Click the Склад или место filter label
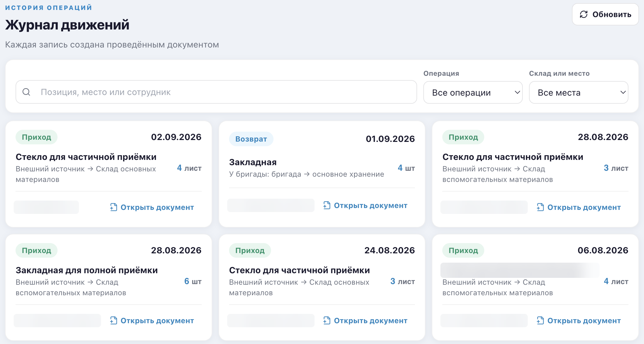The image size is (644, 344). [x=559, y=74]
